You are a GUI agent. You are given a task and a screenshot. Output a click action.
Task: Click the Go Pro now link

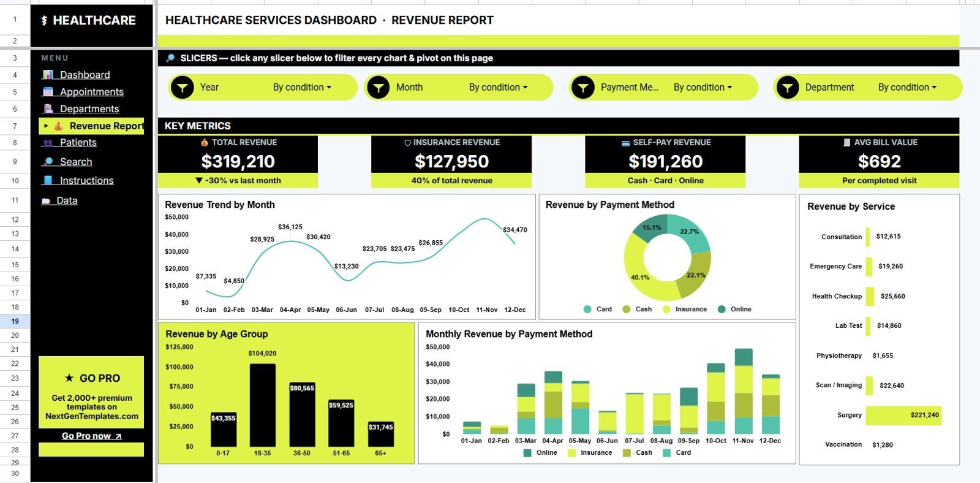[92, 436]
